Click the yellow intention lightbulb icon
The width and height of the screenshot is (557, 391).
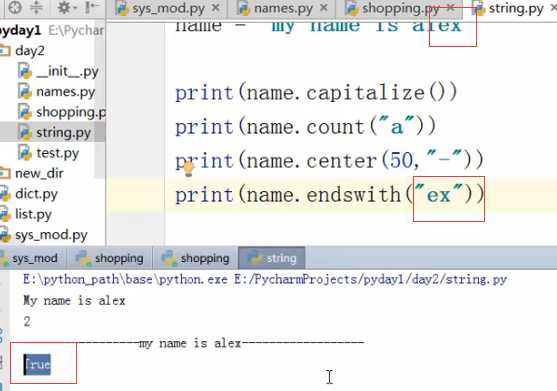coord(188,169)
